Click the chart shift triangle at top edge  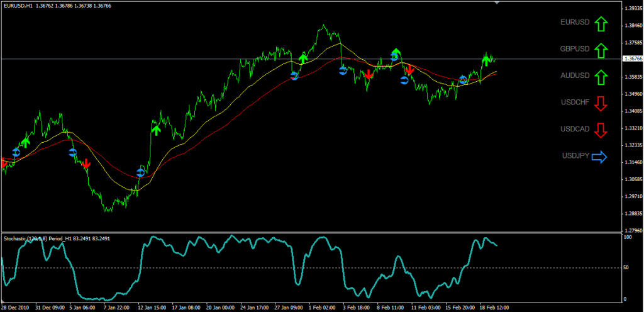(x=497, y=3)
